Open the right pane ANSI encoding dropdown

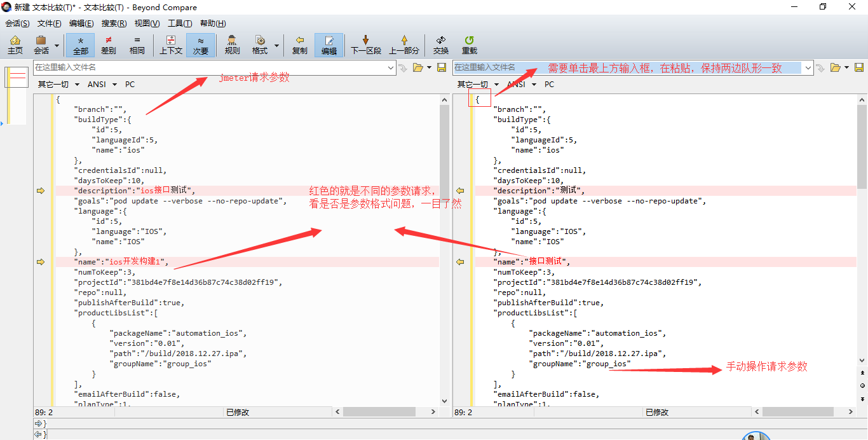[521, 84]
